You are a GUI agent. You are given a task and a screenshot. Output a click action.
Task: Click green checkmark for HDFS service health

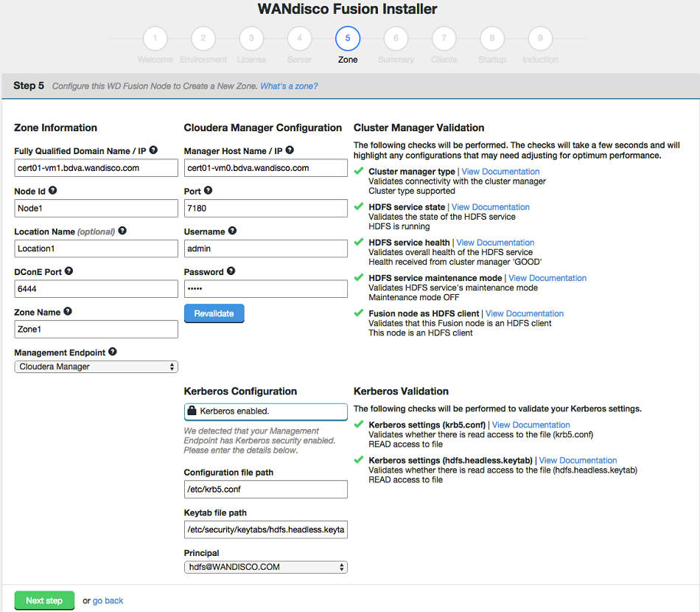pyautogui.click(x=359, y=242)
